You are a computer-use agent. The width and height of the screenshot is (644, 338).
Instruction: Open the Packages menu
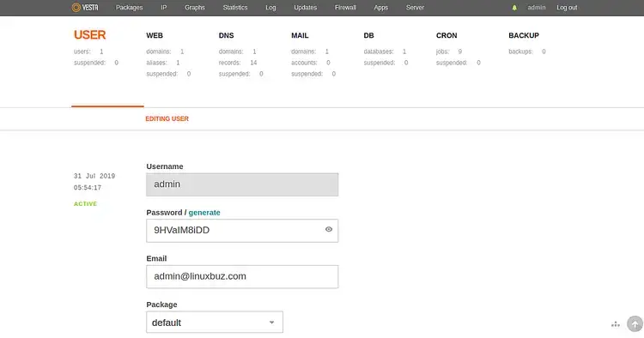tap(129, 8)
